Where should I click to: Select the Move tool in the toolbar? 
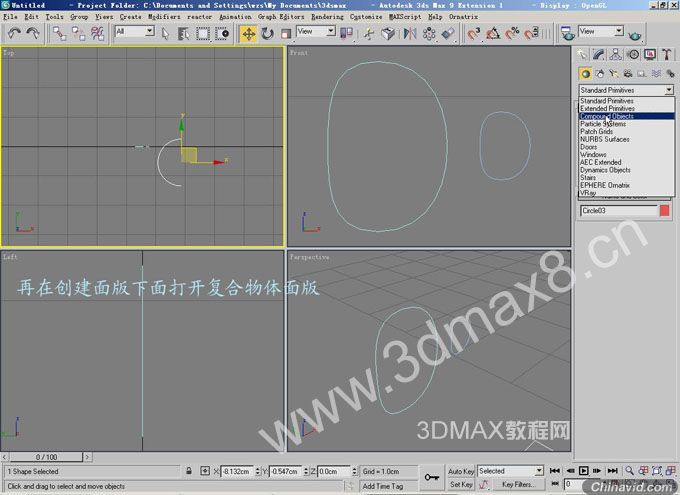click(248, 33)
